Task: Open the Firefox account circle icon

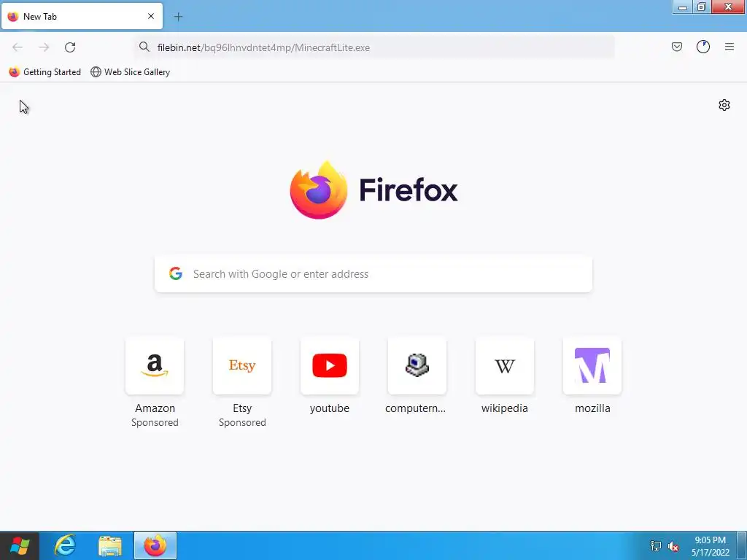Action: (703, 47)
